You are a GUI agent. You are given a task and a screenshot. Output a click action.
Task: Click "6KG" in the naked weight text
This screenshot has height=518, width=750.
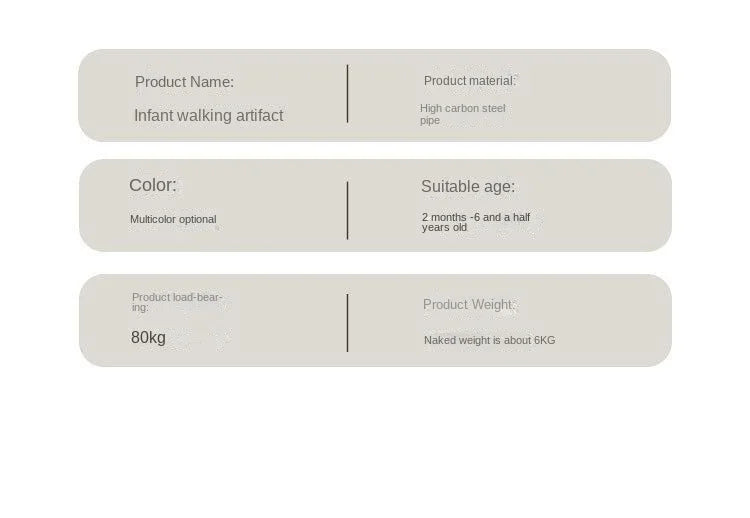coord(544,340)
